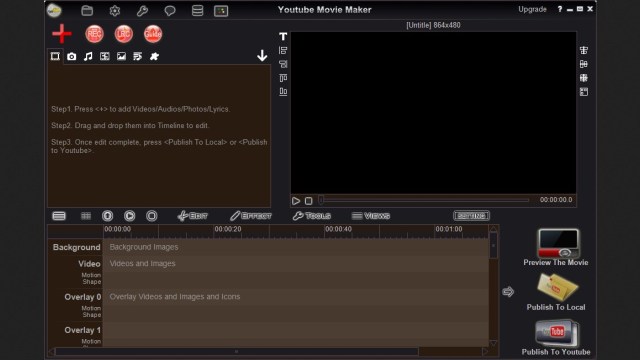Viewport: 640px width, 360px height.
Task: Open the speech bubble feedback icon
Action: point(170,11)
